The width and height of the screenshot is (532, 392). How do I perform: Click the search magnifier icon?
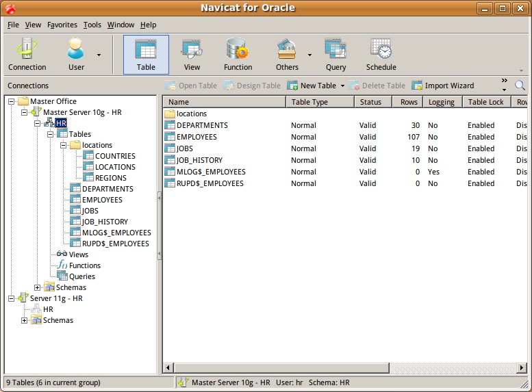pos(520,86)
